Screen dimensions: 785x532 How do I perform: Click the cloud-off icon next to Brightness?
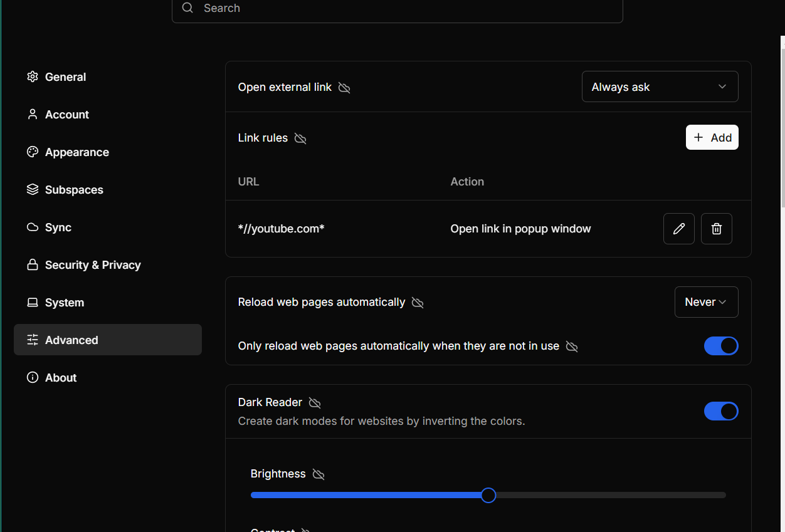(x=319, y=474)
